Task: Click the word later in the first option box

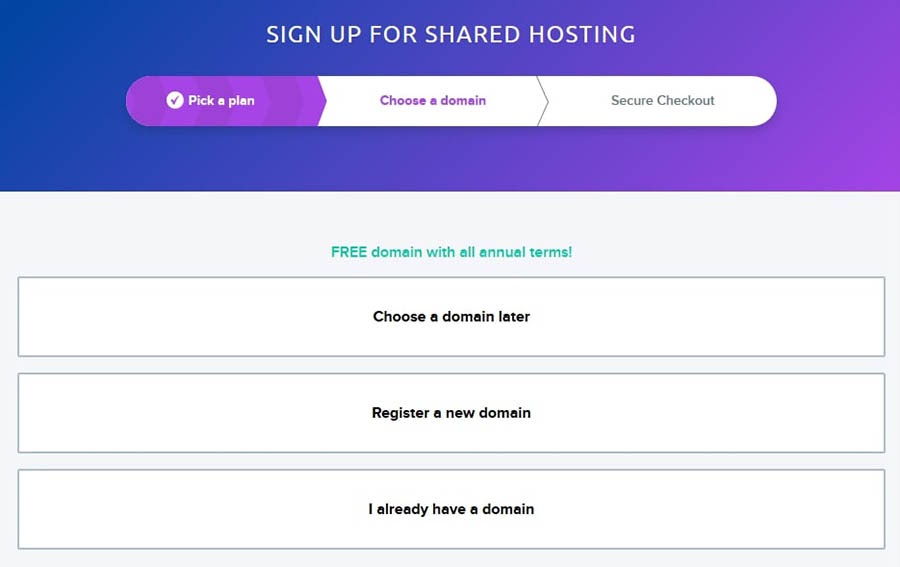Action: click(x=514, y=317)
